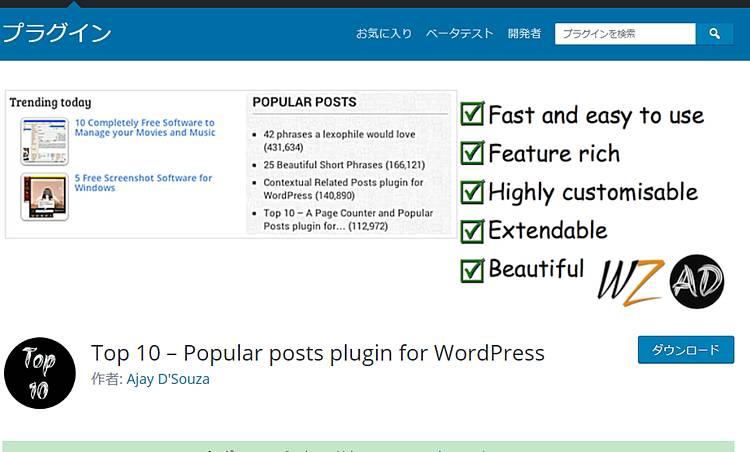The width and height of the screenshot is (750, 452).
Task: Click the search magnifier button
Action: click(x=715, y=34)
